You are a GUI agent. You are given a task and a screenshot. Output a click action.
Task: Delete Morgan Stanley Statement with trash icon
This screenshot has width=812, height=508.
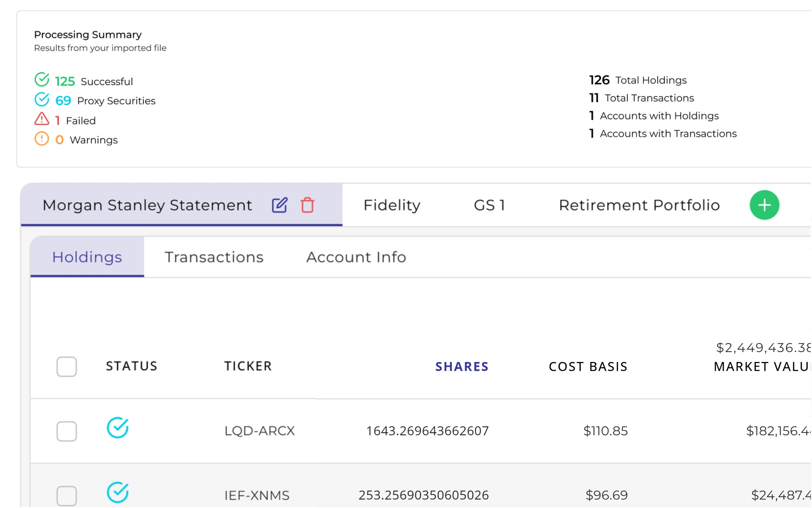pos(307,205)
